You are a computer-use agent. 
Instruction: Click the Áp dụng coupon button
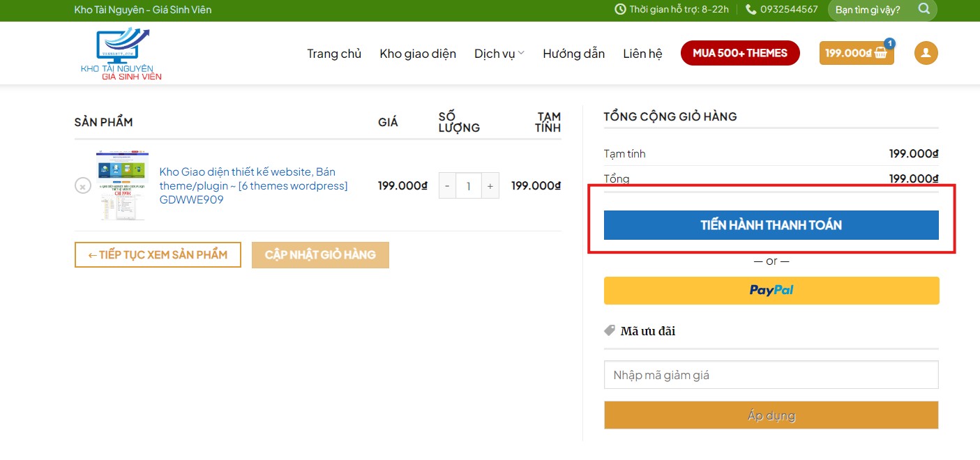pyautogui.click(x=771, y=415)
